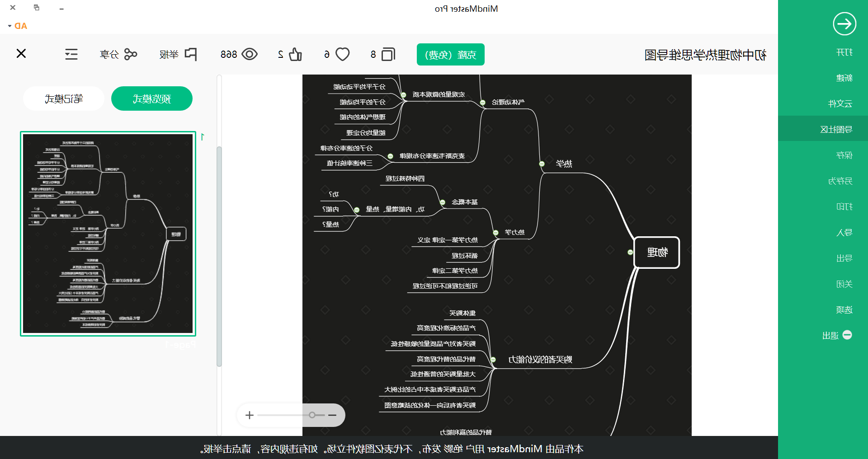Viewport: 868px width, 459px height.
Task: Collapse the 购买者的议价能力 node toggle
Action: click(x=493, y=360)
